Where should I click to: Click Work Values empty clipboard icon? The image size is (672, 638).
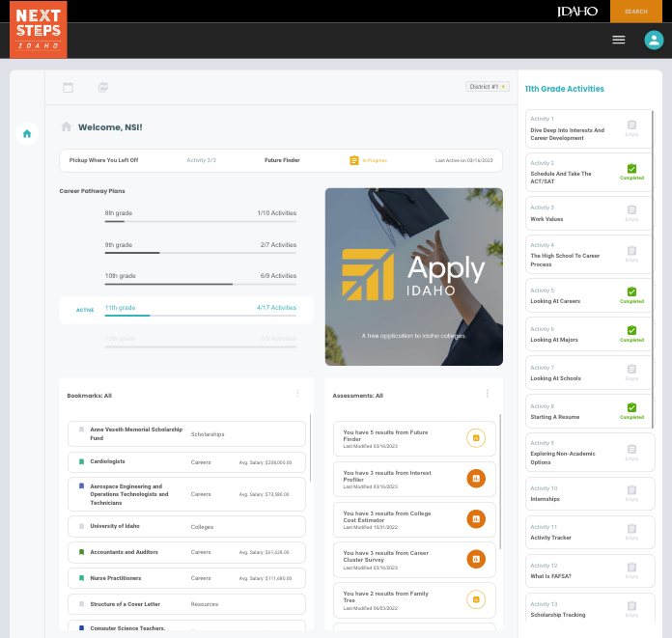(631, 209)
